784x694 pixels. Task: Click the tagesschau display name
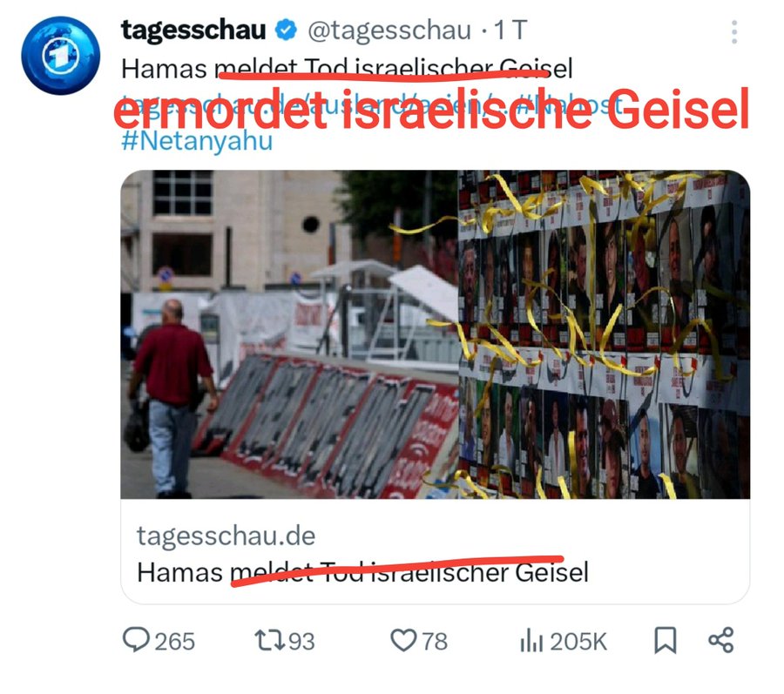(x=193, y=30)
